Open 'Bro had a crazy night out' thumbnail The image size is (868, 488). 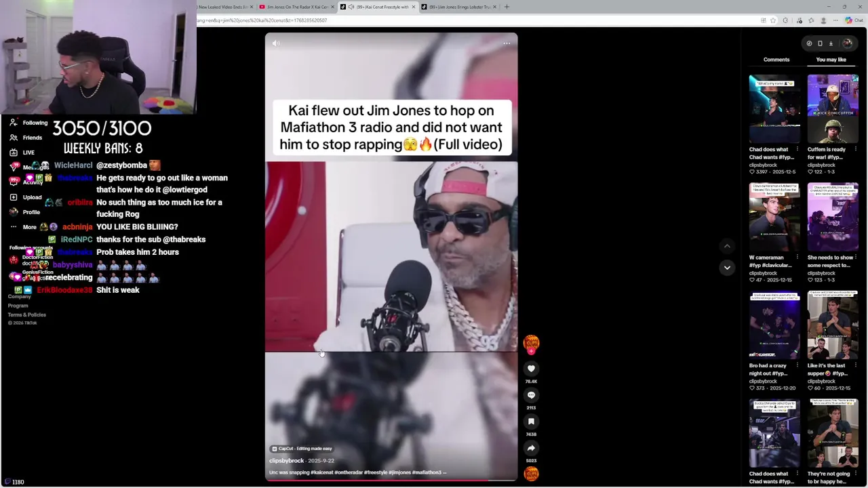pos(774,325)
